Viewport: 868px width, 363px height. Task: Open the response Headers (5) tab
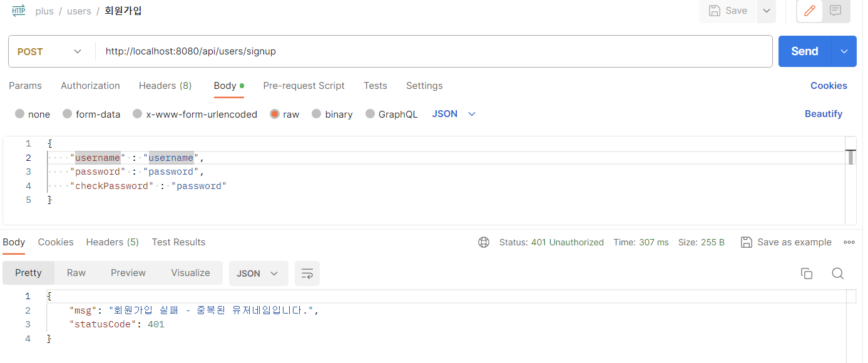click(x=113, y=242)
